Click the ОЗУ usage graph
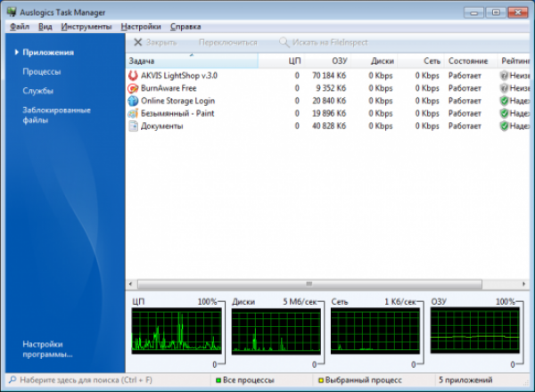The image size is (535, 392). (x=474, y=330)
